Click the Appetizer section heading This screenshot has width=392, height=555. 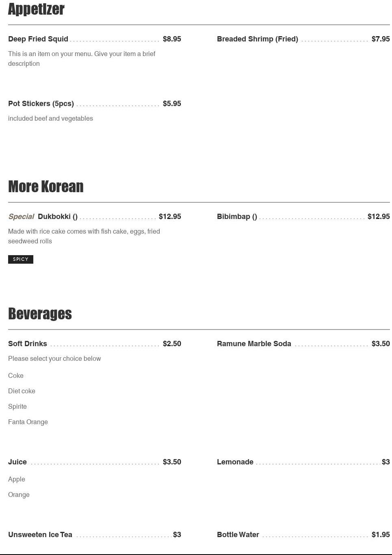click(x=36, y=9)
